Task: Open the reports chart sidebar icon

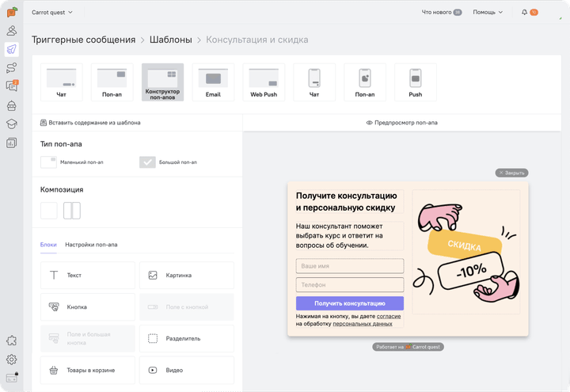Action: (12, 143)
